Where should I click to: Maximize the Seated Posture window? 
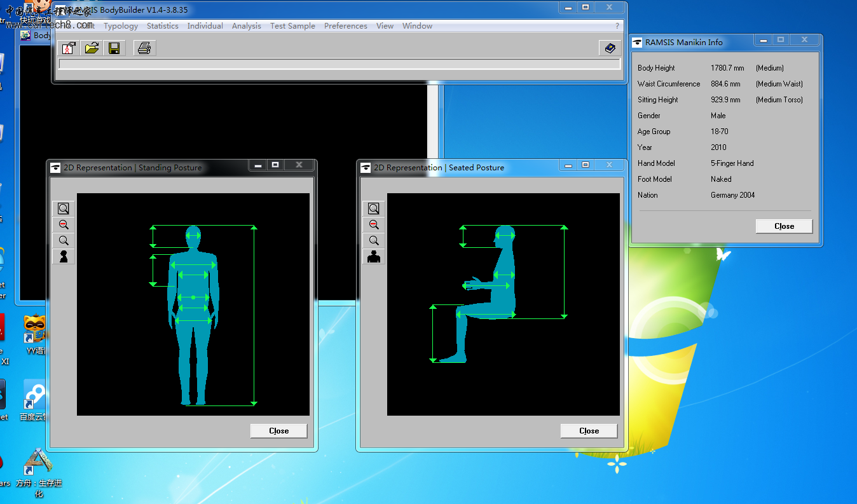point(586,165)
